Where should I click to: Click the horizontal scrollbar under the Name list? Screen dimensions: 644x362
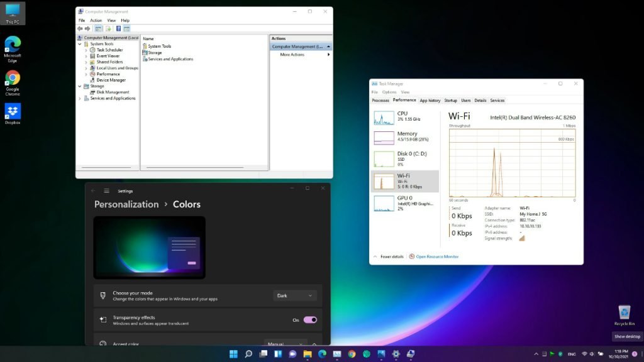pyautogui.click(x=195, y=167)
